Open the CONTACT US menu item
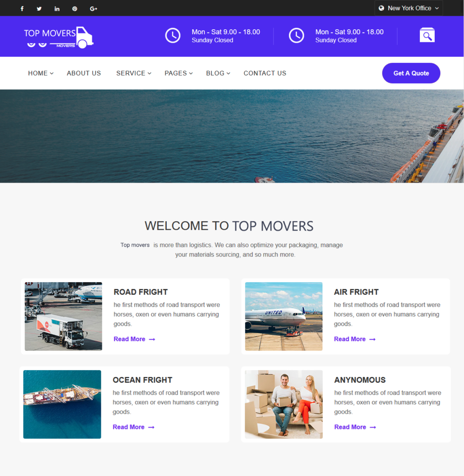Image resolution: width=464 pixels, height=476 pixels. pyautogui.click(x=265, y=73)
